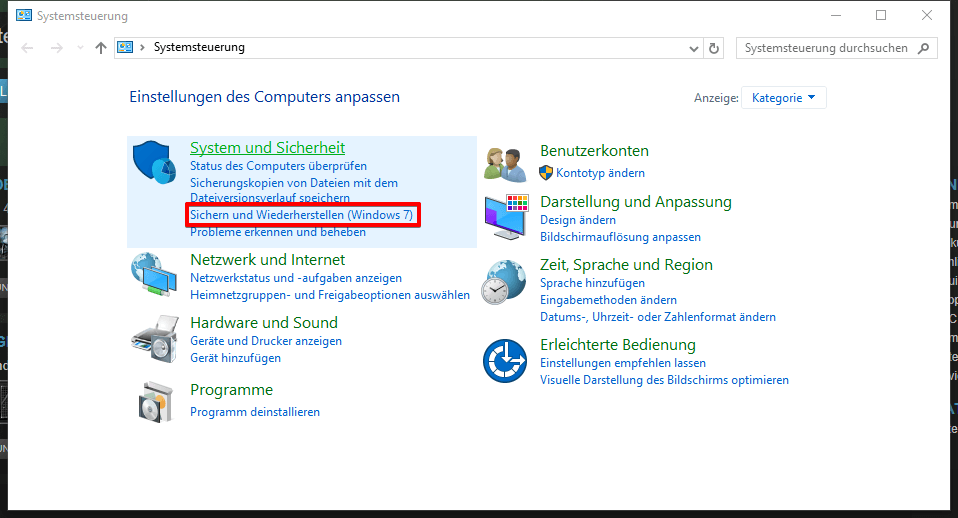This screenshot has height=518, width=958.
Task: Open Status des Computers überprüfen
Action: (279, 166)
